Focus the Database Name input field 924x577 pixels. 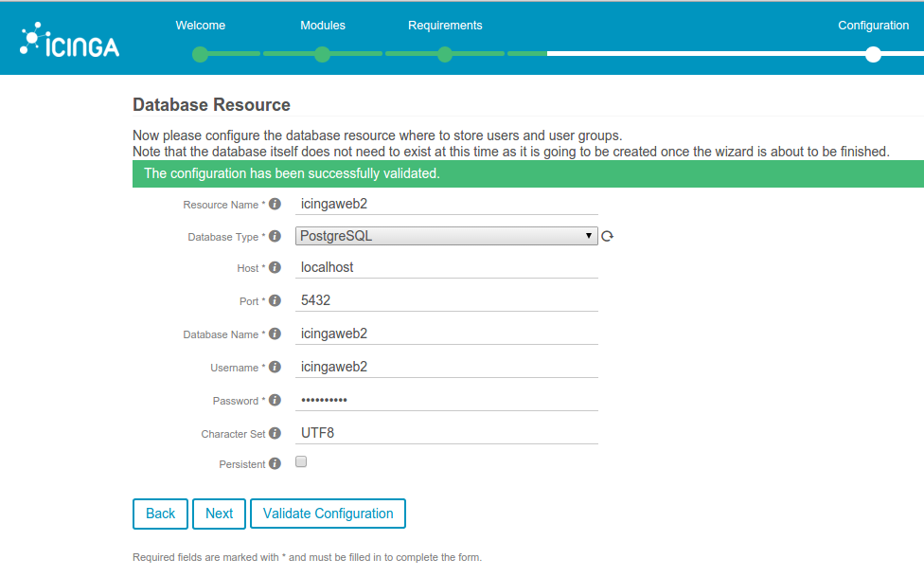pos(447,334)
